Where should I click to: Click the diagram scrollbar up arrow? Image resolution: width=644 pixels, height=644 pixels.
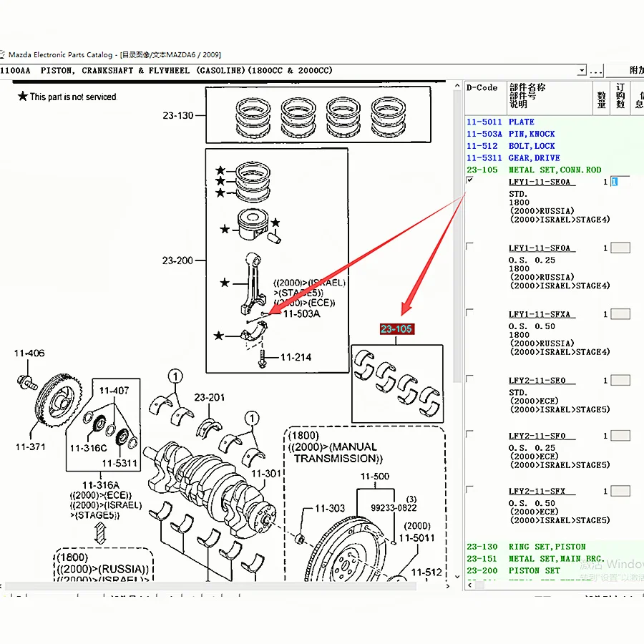457,85
